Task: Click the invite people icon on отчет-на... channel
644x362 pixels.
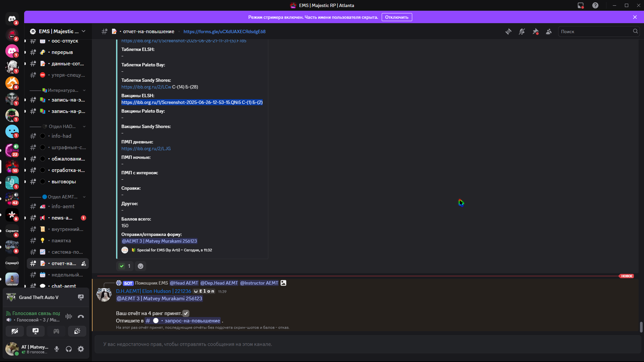Action: (84, 263)
